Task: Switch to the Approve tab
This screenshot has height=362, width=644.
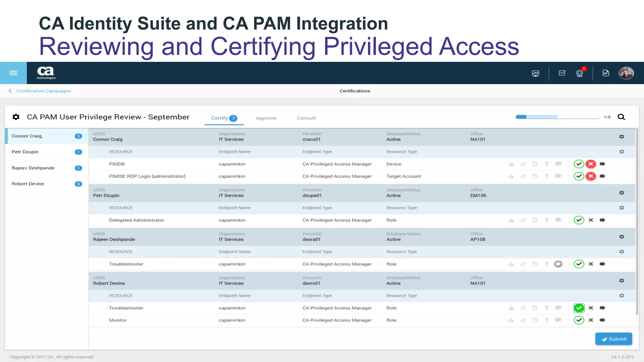Action: click(x=266, y=118)
